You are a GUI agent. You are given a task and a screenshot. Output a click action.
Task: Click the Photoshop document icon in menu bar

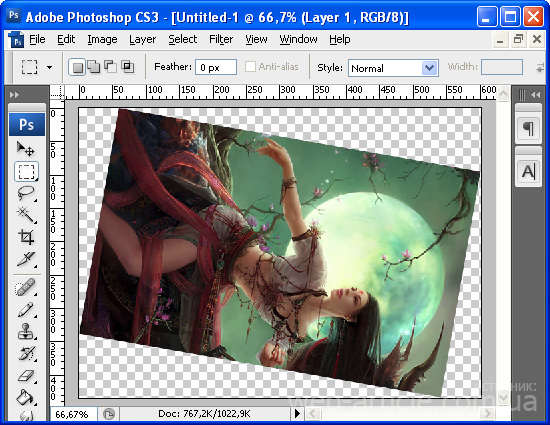(x=16, y=39)
